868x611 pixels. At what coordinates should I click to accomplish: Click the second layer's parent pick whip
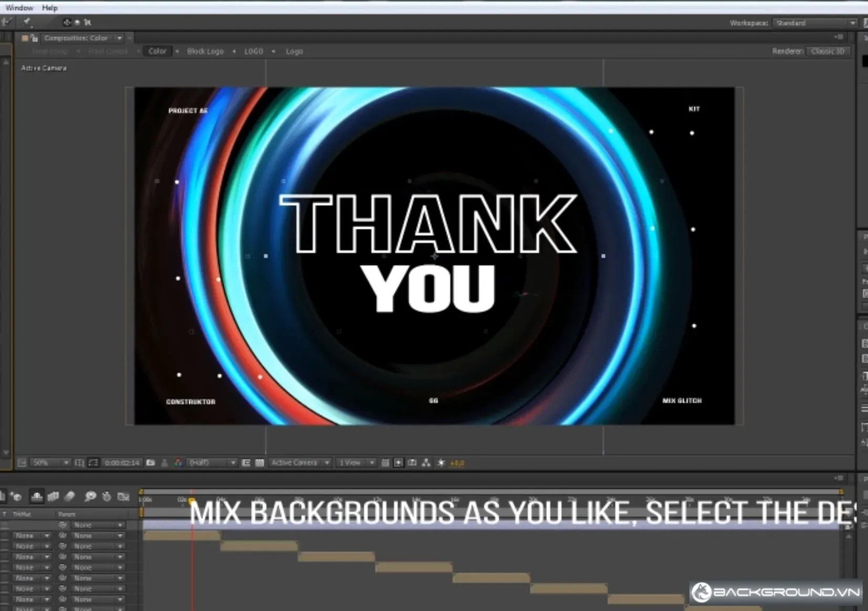click(x=62, y=536)
